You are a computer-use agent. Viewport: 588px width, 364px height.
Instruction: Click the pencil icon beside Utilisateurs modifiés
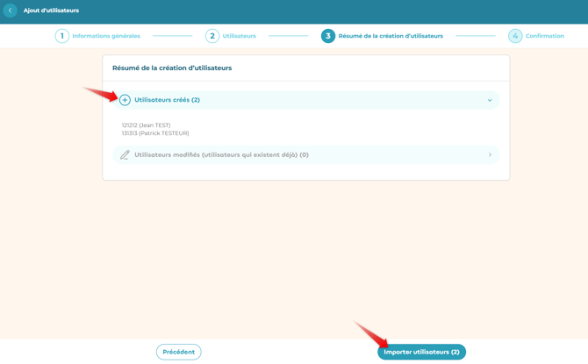click(125, 155)
